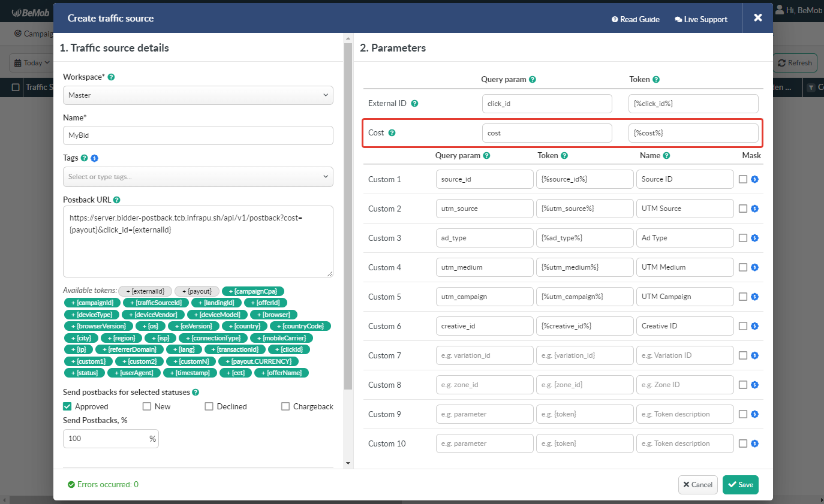Check the Mask checkbox for Custom 3
The height and width of the screenshot is (504, 824).
[743, 238]
